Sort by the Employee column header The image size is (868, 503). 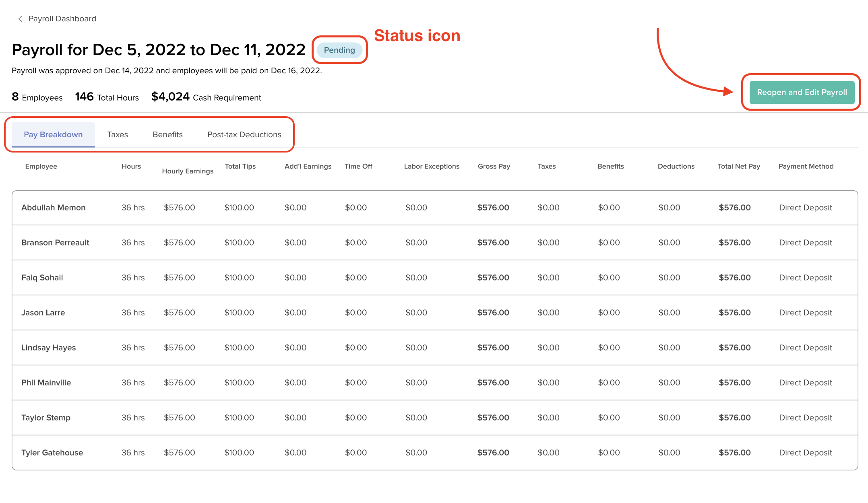click(41, 166)
